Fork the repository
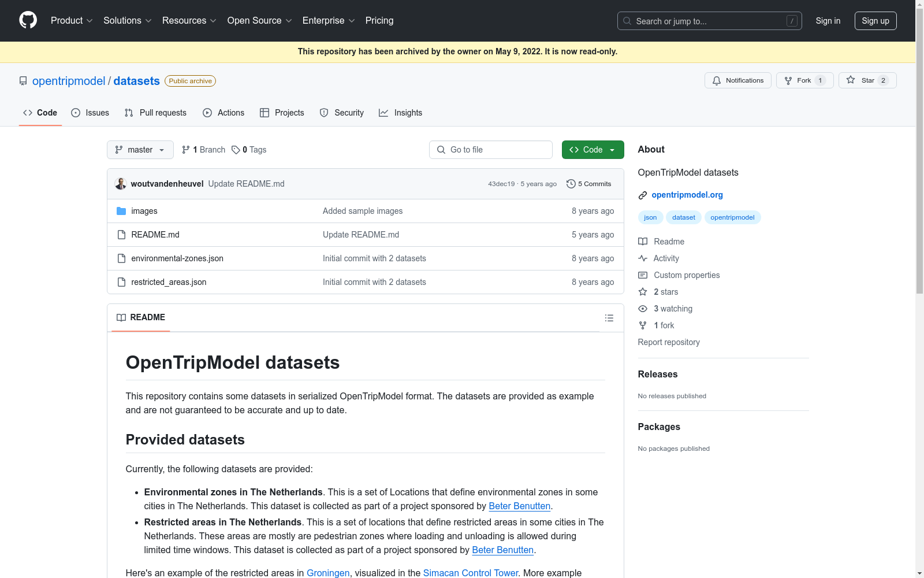The width and height of the screenshot is (924, 578). [805, 80]
